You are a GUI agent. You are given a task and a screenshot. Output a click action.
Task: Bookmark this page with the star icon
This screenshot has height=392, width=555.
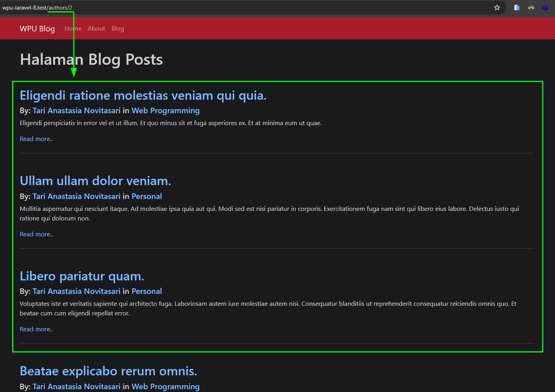tap(497, 8)
